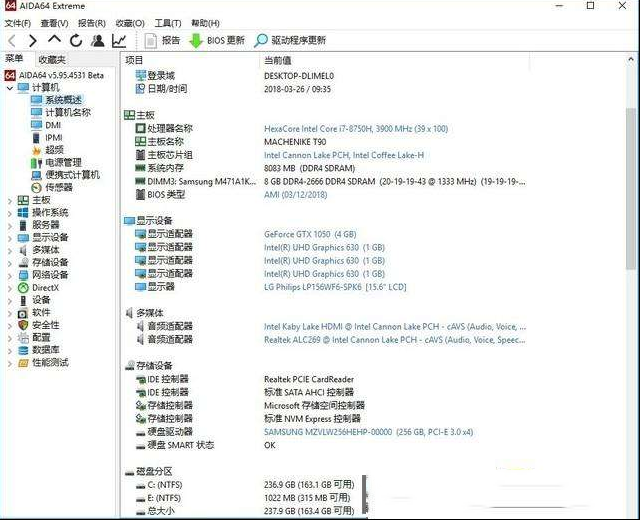Select DIMM3: Samsung M471A1K row
This screenshot has height=520, width=640.
pyautogui.click(x=325, y=181)
